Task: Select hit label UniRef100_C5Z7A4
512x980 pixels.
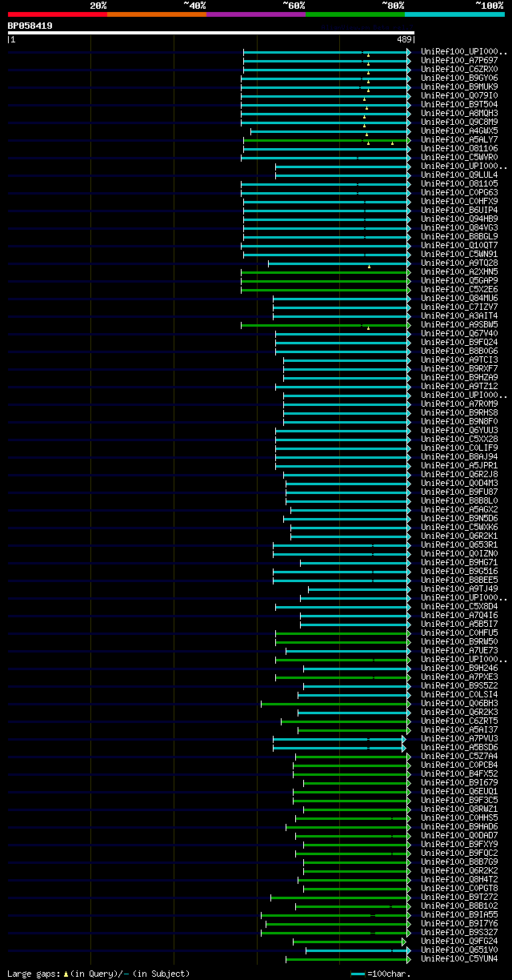Action: click(x=459, y=757)
